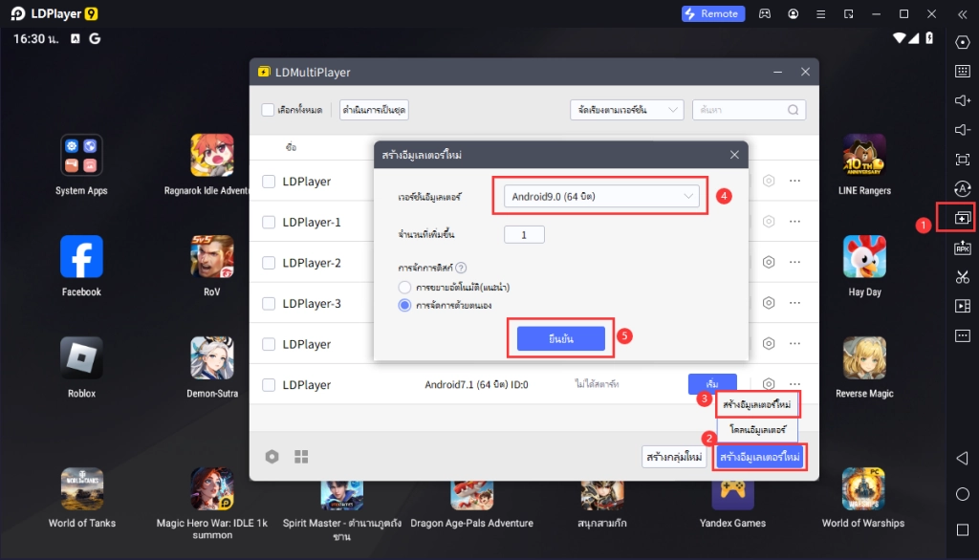Open the hamburger menu in the LDPlayer title bar
Image resolution: width=979 pixels, height=560 pixels.
pos(820,13)
